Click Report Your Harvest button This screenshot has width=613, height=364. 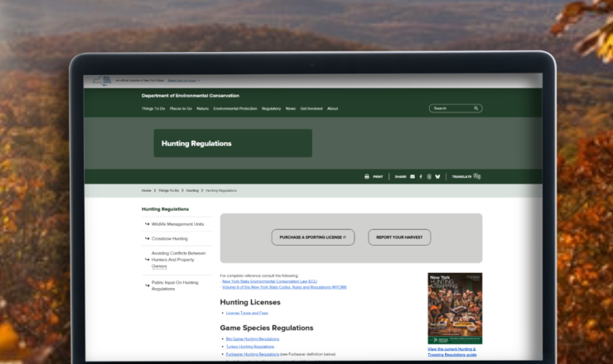(x=399, y=237)
